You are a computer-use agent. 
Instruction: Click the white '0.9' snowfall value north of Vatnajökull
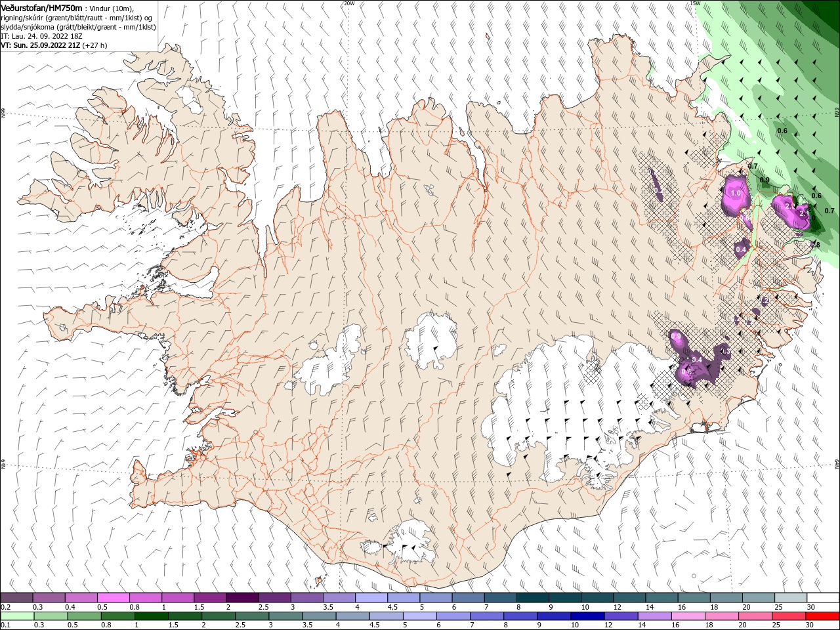click(677, 337)
